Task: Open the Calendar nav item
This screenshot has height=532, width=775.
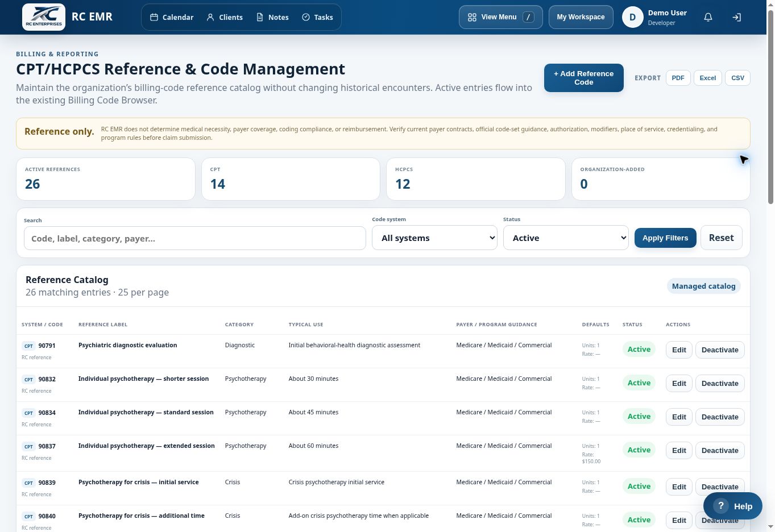Action: [172, 17]
